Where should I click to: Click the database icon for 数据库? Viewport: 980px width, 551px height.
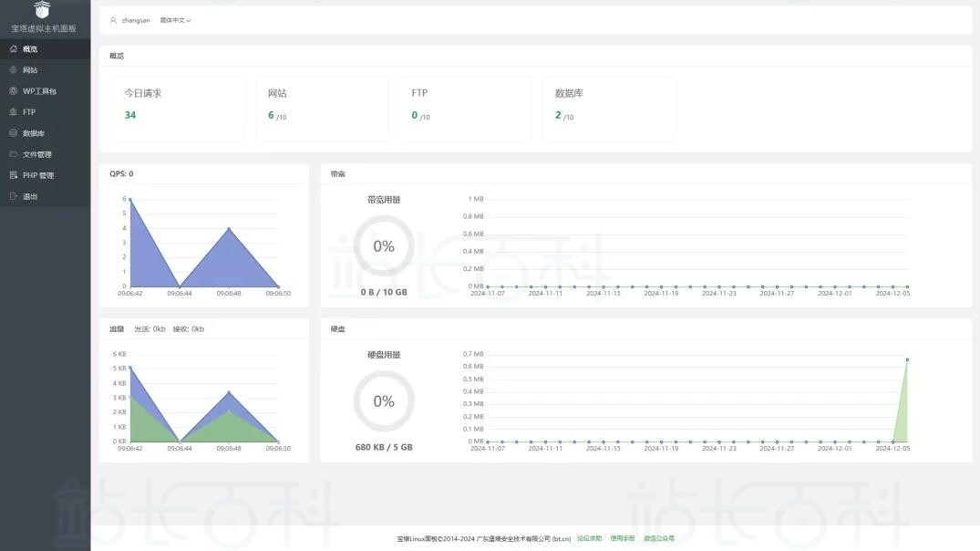coord(13,133)
